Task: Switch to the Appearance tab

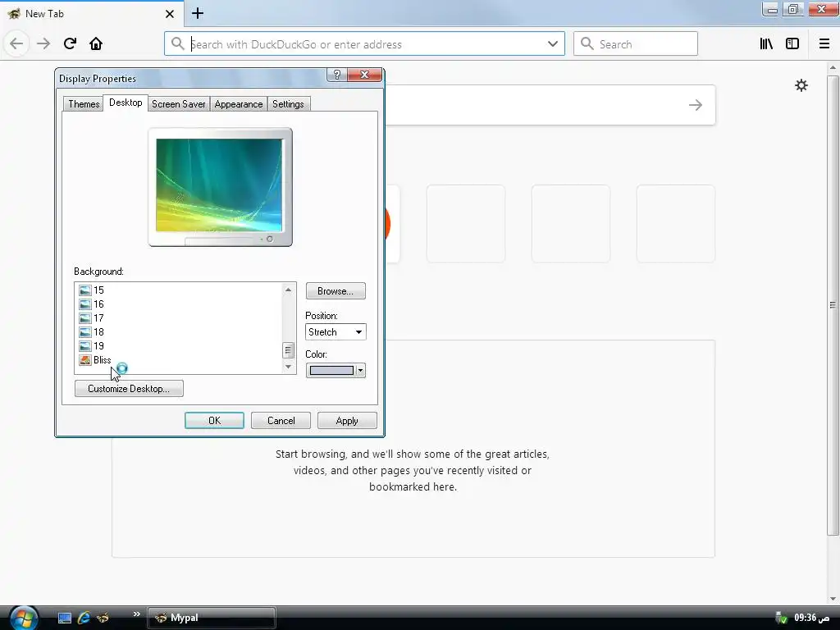Action: [239, 104]
